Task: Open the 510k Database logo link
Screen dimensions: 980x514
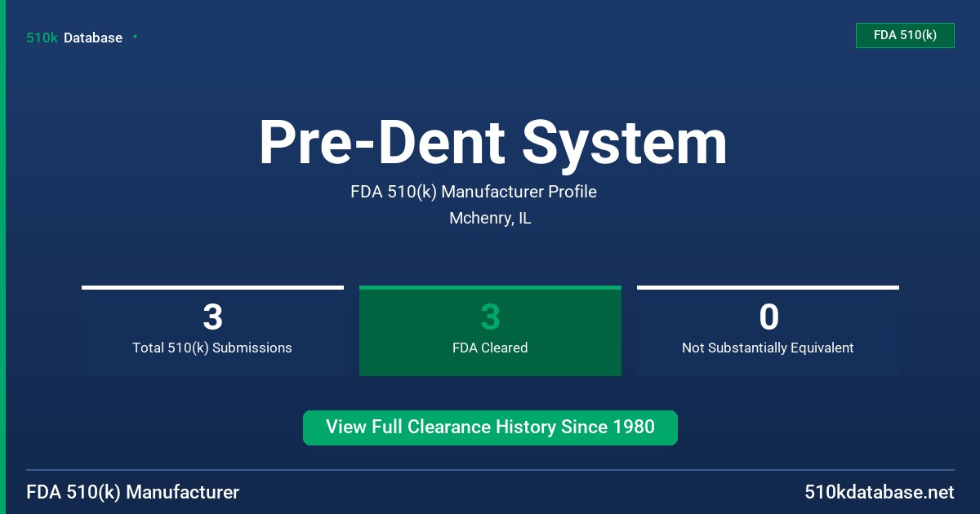Action: (74, 38)
